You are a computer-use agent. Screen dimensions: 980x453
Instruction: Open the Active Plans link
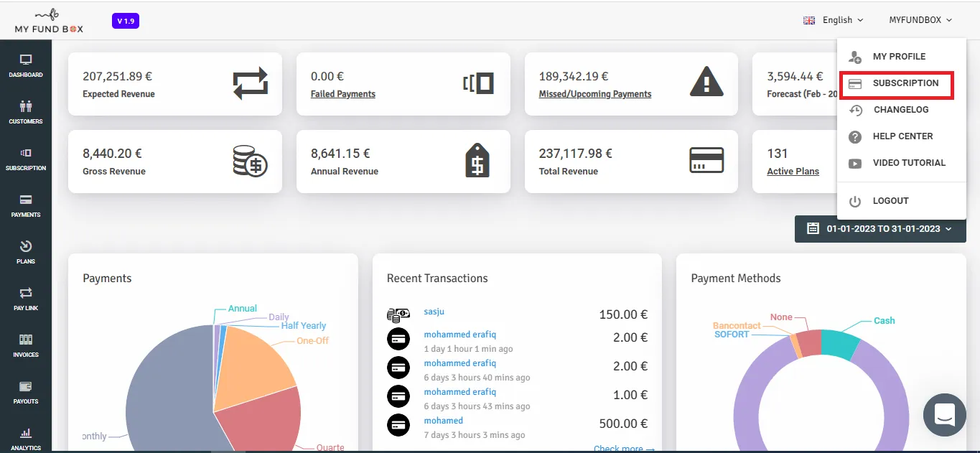(793, 172)
